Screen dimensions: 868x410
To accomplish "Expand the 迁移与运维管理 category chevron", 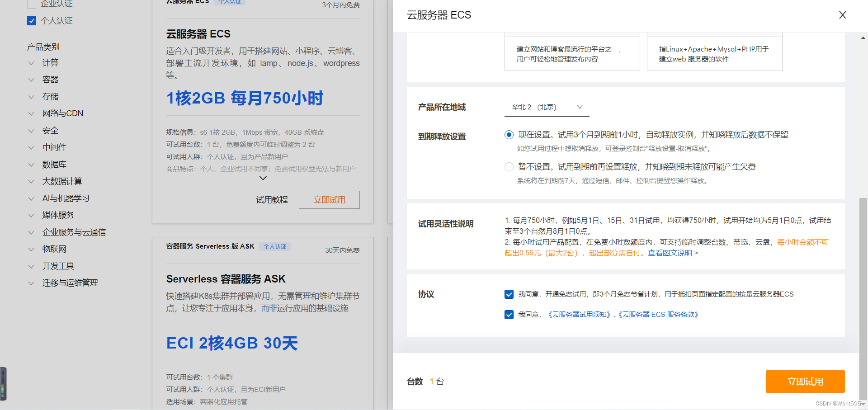I will coord(31,283).
